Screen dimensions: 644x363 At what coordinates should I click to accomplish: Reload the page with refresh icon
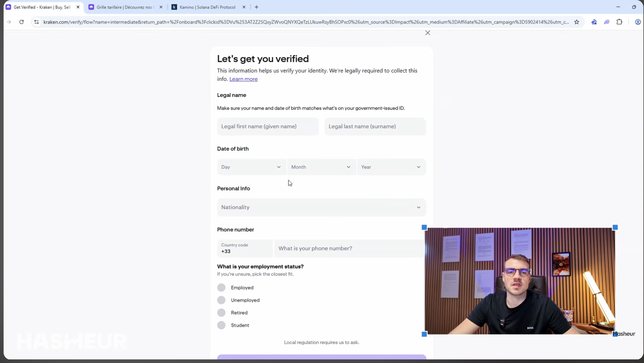coord(21,22)
